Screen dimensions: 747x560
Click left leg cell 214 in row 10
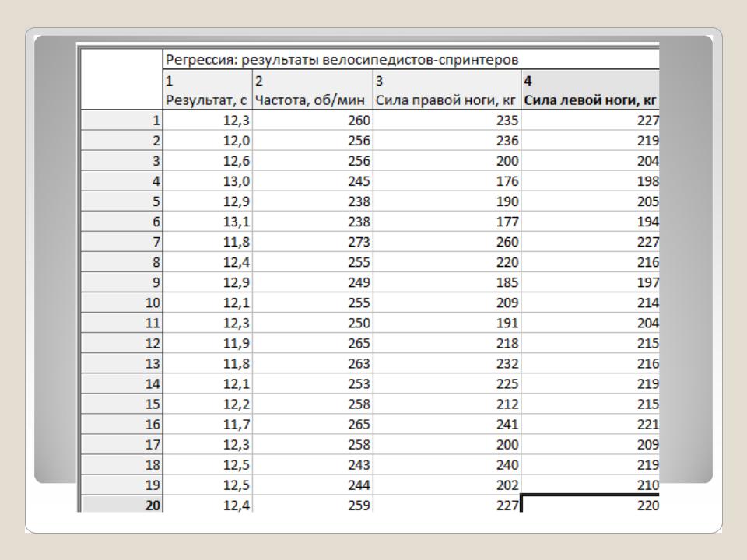[x=591, y=303]
